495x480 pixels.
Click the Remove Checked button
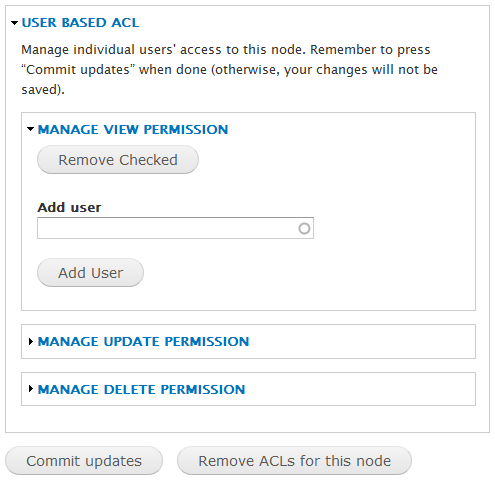[x=118, y=160]
